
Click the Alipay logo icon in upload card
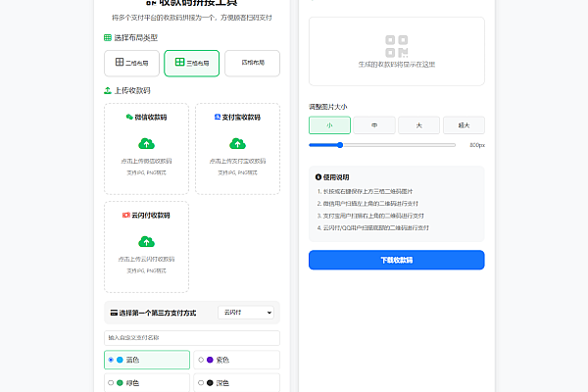(x=218, y=117)
